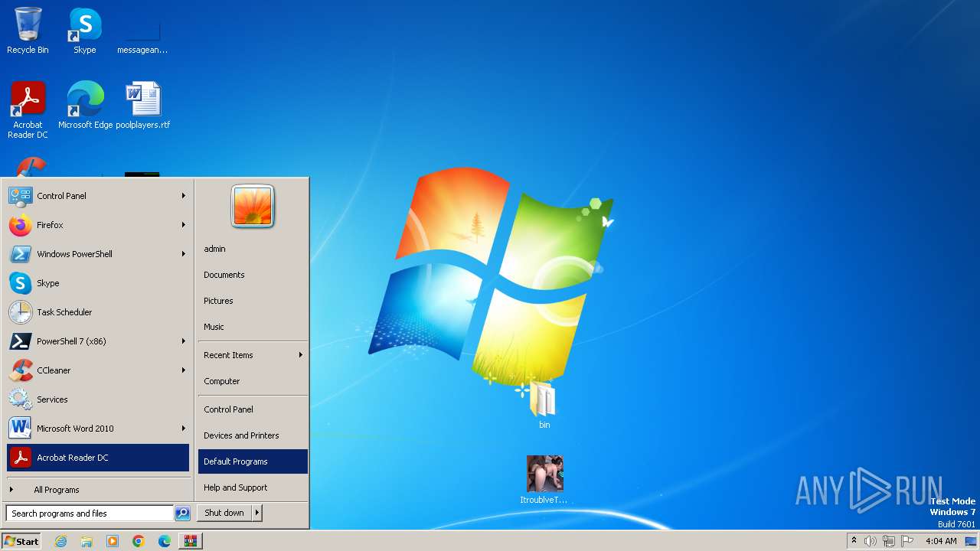
Task: Select the Acrobat Reader DC desktop shortcut
Action: [28, 110]
